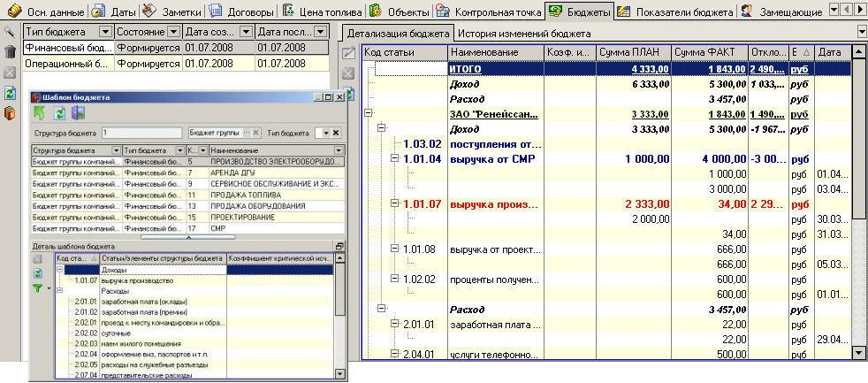The width and height of the screenshot is (868, 383).
Task: Select наем жилого помещения item
Action: pos(141,344)
